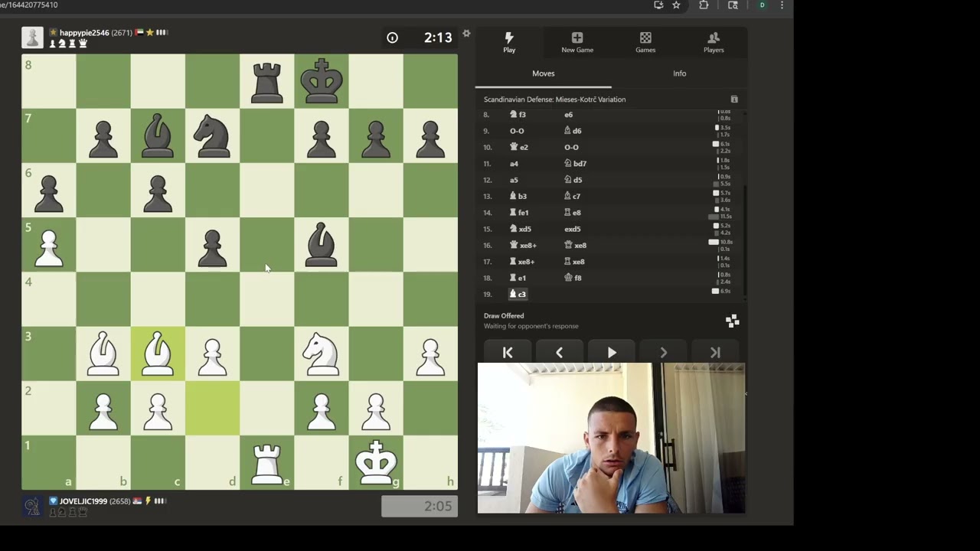Open the Players tab
Viewport: 980px width, 551px height.
point(714,42)
